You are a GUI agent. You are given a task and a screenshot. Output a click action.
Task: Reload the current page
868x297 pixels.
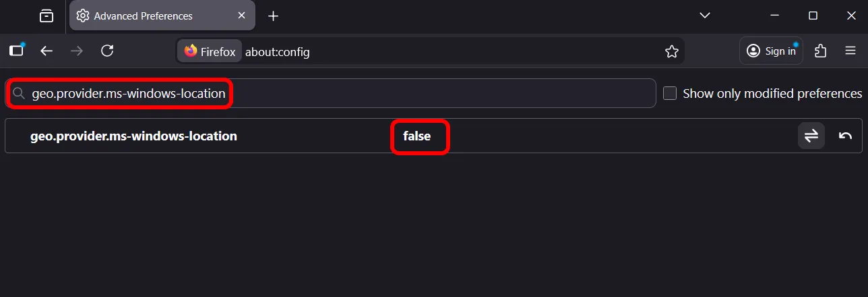pos(107,51)
